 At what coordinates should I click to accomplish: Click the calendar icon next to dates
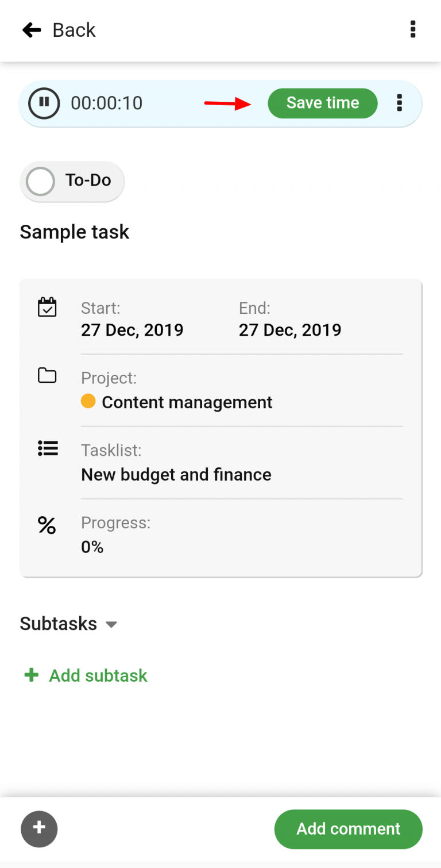pos(48,307)
